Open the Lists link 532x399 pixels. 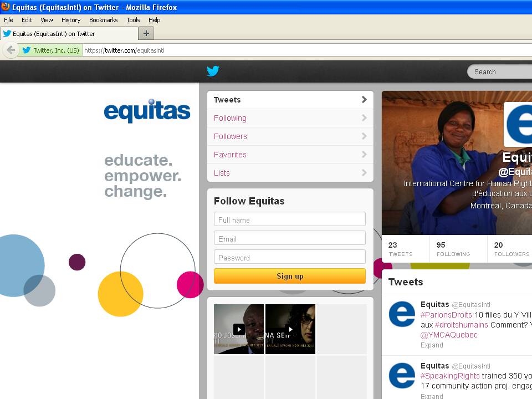222,173
